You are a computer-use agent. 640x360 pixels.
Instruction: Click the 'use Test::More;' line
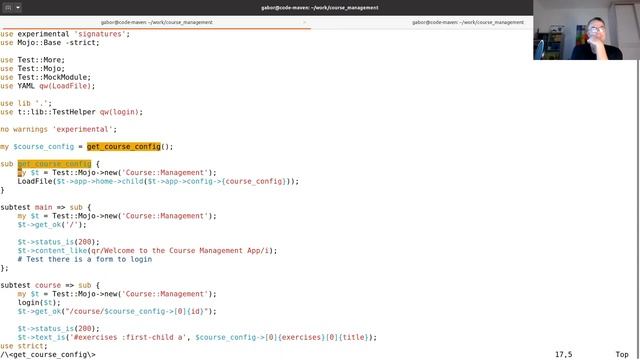[33, 60]
